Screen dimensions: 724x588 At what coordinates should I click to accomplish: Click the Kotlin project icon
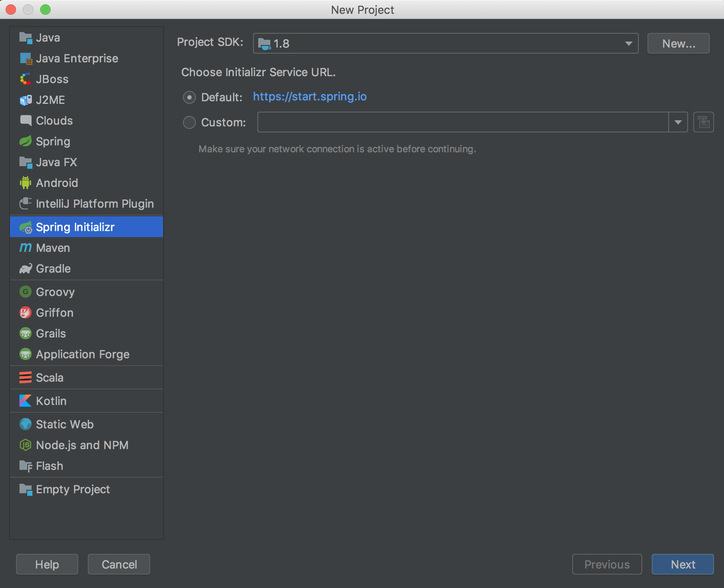(x=26, y=401)
